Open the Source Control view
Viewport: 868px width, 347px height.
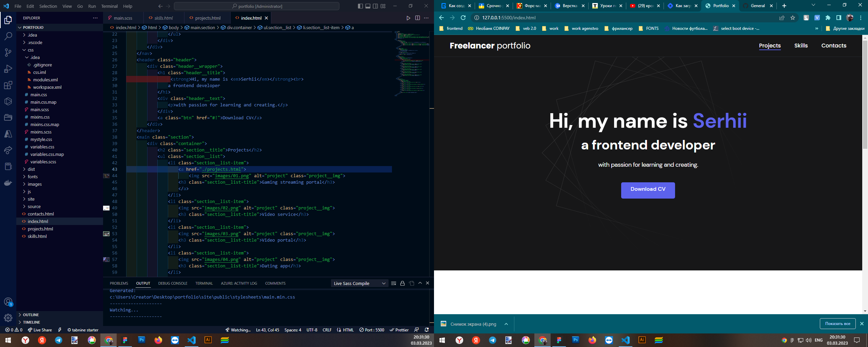[x=7, y=53]
